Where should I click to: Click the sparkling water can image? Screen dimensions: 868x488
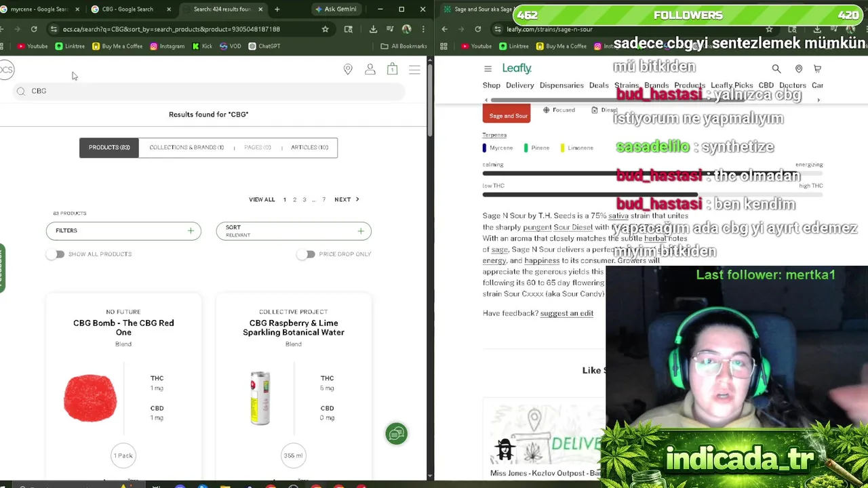tap(260, 398)
